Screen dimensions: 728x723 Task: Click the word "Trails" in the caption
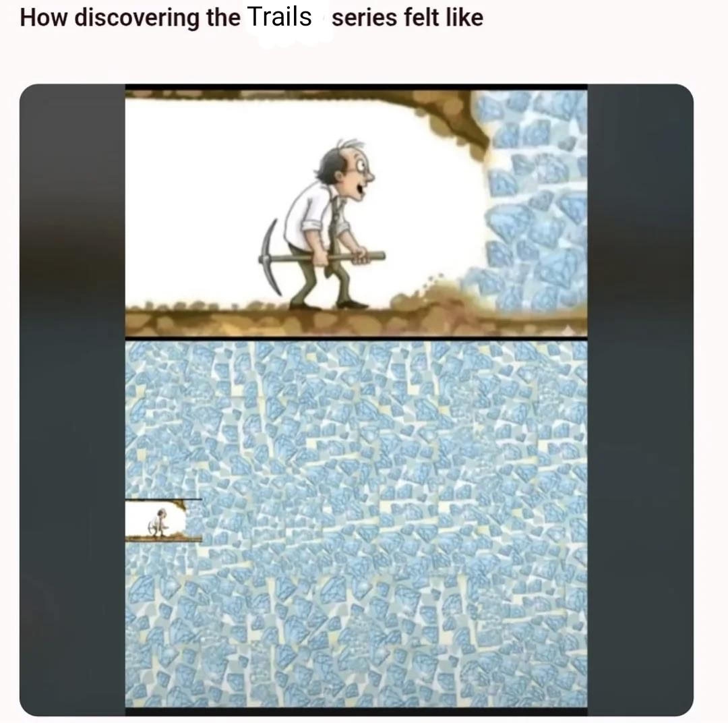coord(279,17)
